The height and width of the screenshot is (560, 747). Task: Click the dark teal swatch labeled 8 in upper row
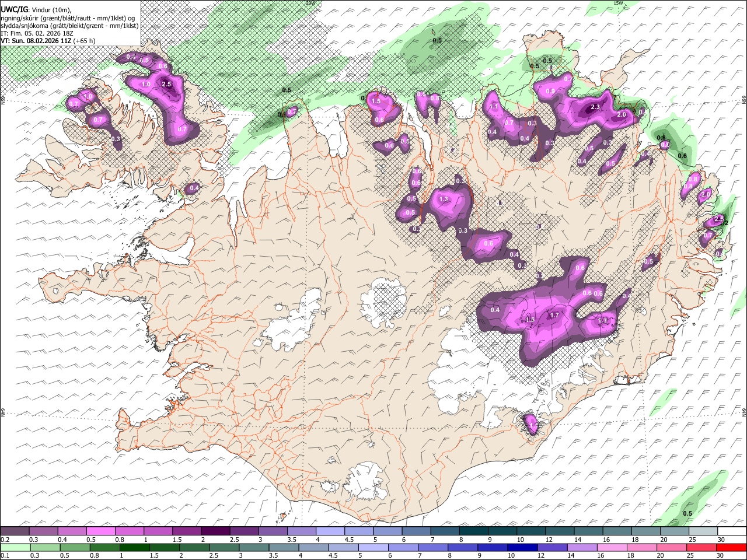point(473,531)
